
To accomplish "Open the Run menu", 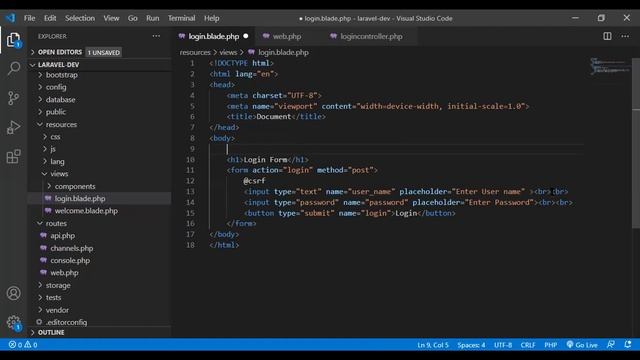I will [153, 18].
